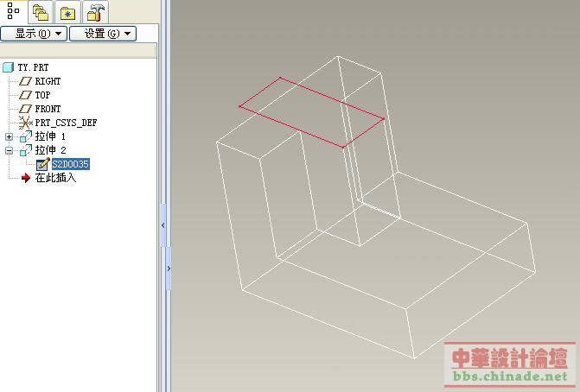Select the TY.PRT root node
580x392 pixels.
pyautogui.click(x=34, y=67)
